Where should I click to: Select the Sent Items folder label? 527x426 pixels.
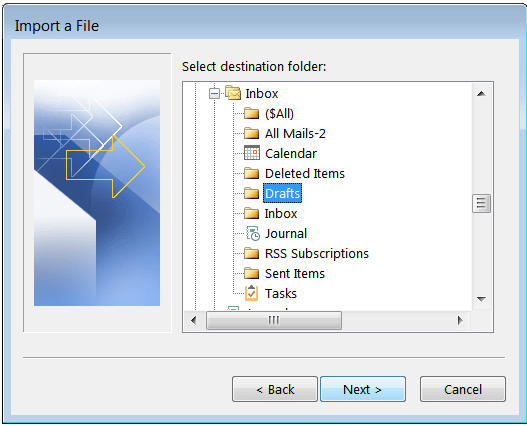[x=295, y=273]
